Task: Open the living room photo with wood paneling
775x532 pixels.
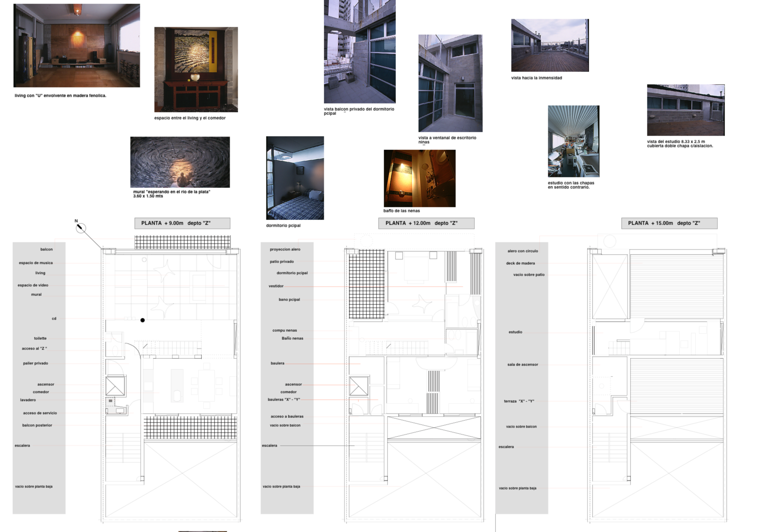Action: [x=77, y=46]
